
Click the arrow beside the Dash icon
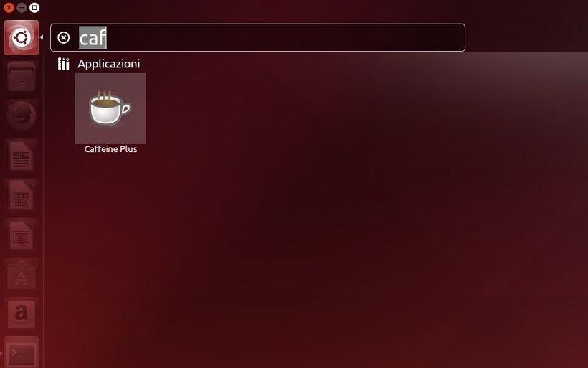pos(42,37)
